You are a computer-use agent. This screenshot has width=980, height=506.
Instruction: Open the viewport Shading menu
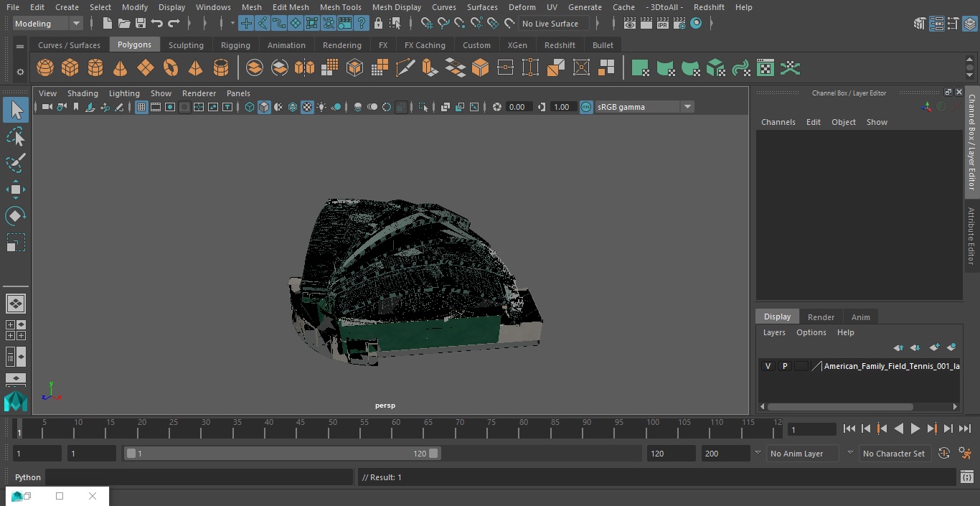(x=83, y=93)
